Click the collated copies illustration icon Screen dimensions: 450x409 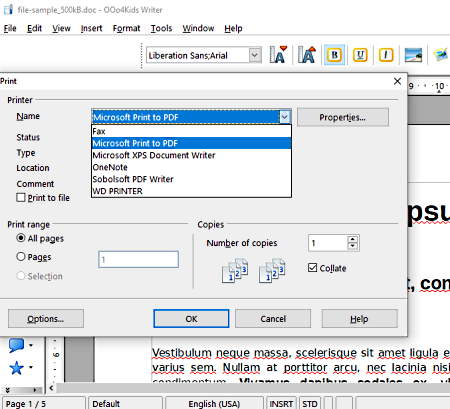coord(235,270)
